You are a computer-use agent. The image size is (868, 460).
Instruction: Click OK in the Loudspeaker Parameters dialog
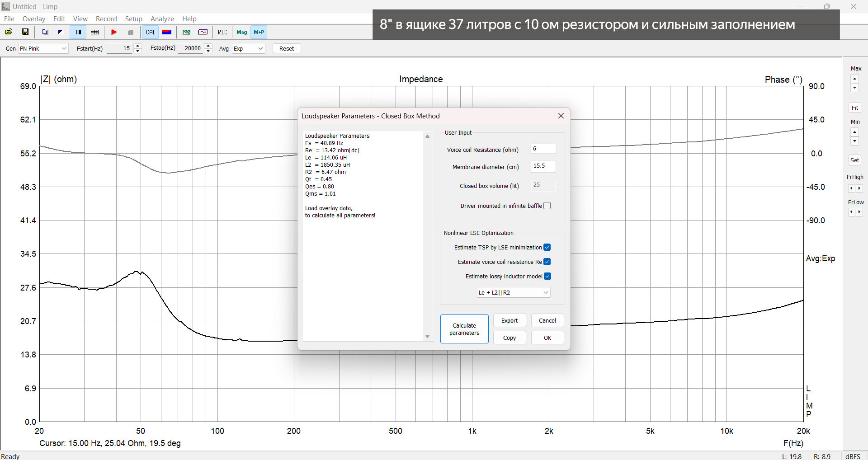pyautogui.click(x=547, y=338)
